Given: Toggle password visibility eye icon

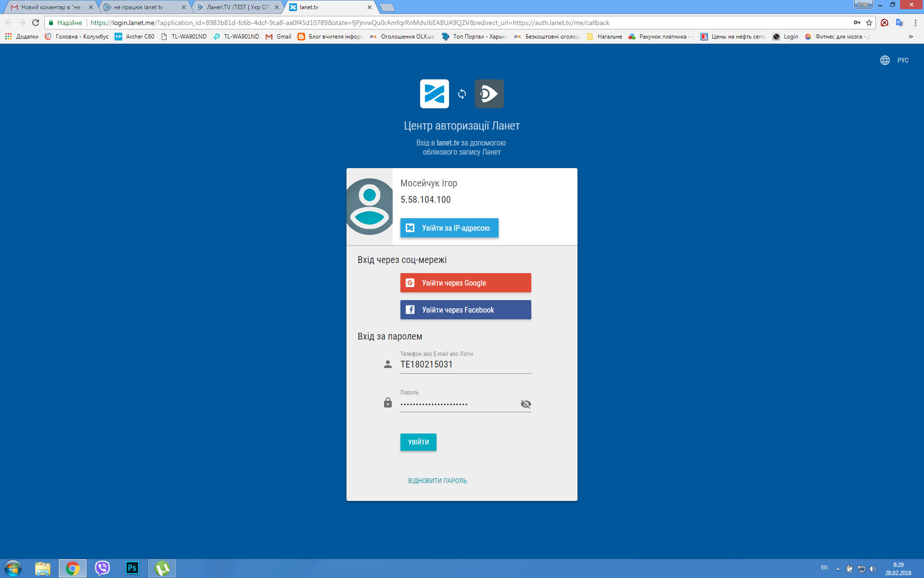Looking at the screenshot, I should [526, 404].
